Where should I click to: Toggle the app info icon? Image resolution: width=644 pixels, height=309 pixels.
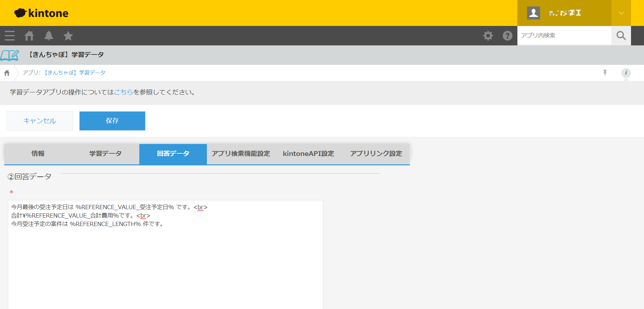pos(626,73)
